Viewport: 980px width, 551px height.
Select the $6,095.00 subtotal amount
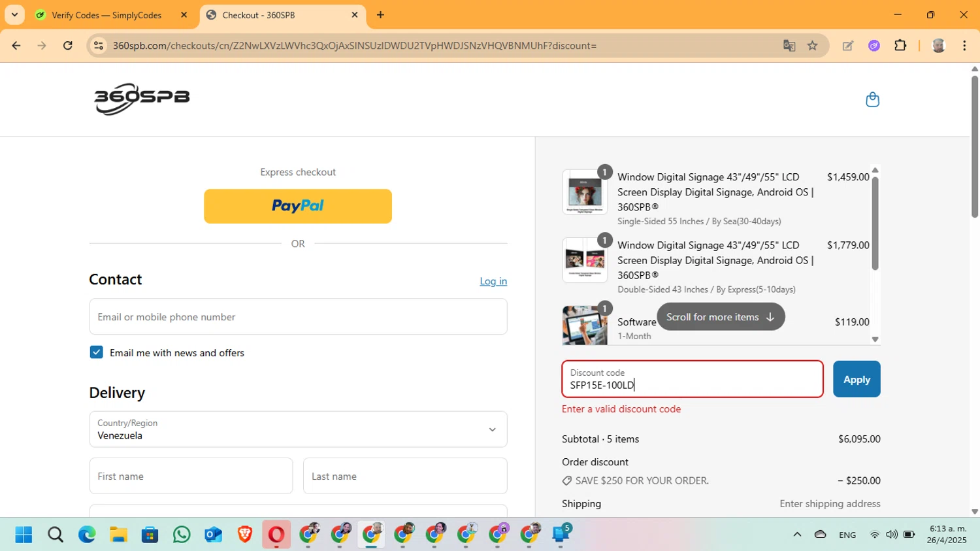click(x=859, y=439)
